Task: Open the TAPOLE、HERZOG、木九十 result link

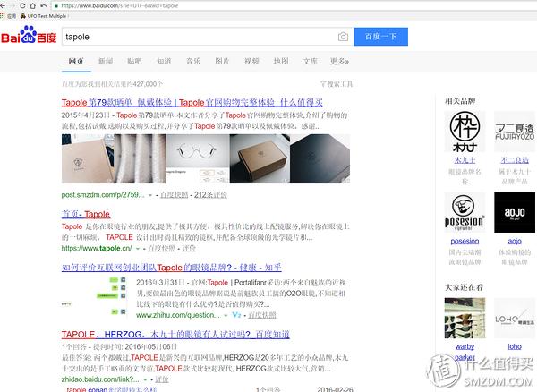Action: pyautogui.click(x=175, y=335)
